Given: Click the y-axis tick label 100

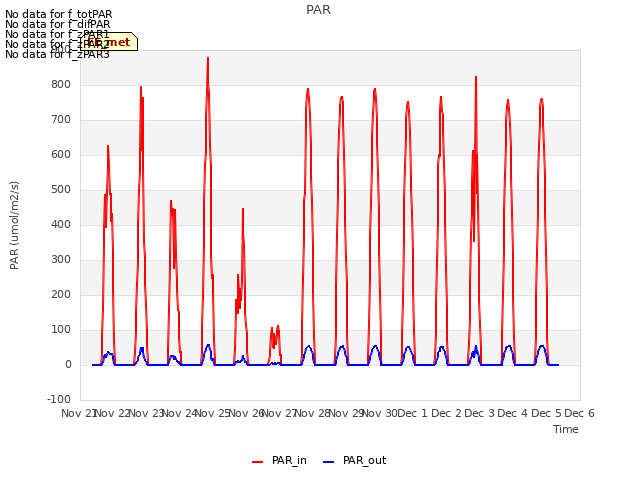Looking at the screenshot, I should pos(61,330).
